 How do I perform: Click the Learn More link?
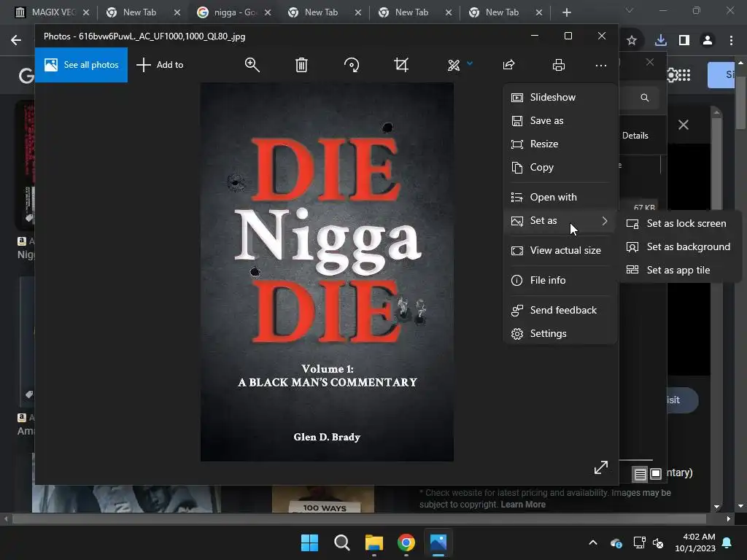coord(522,505)
